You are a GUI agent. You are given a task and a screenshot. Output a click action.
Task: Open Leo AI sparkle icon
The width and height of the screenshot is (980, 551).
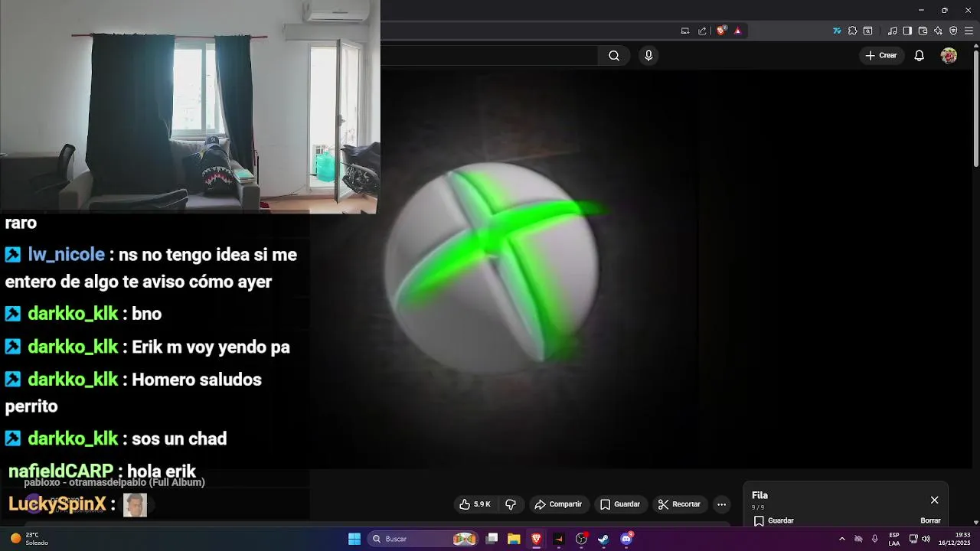pos(938,31)
